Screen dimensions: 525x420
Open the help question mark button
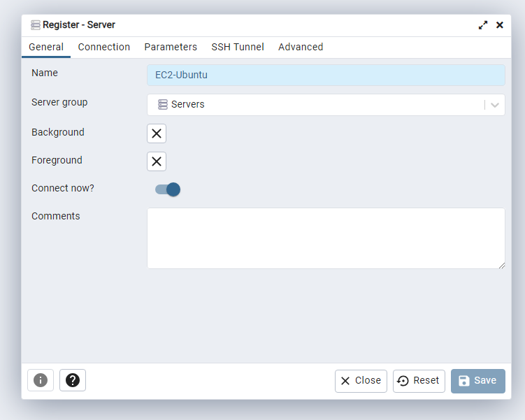tap(73, 380)
